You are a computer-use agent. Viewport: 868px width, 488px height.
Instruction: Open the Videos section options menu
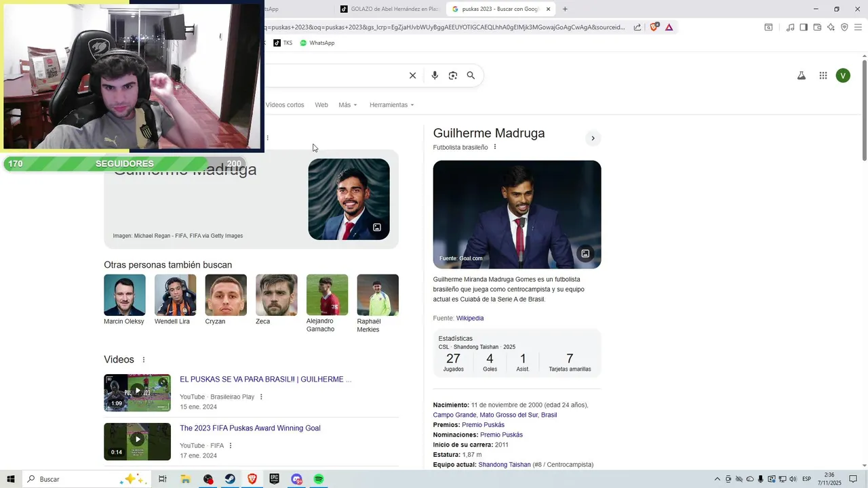144,360
